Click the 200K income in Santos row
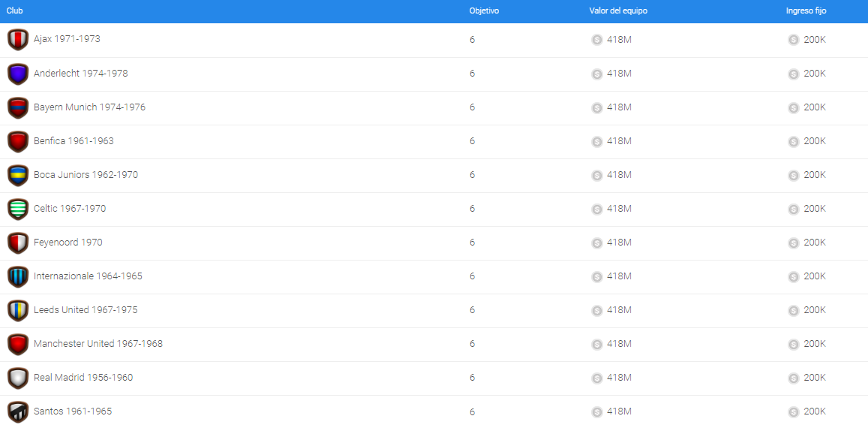The height and width of the screenshot is (428, 868). pos(815,411)
